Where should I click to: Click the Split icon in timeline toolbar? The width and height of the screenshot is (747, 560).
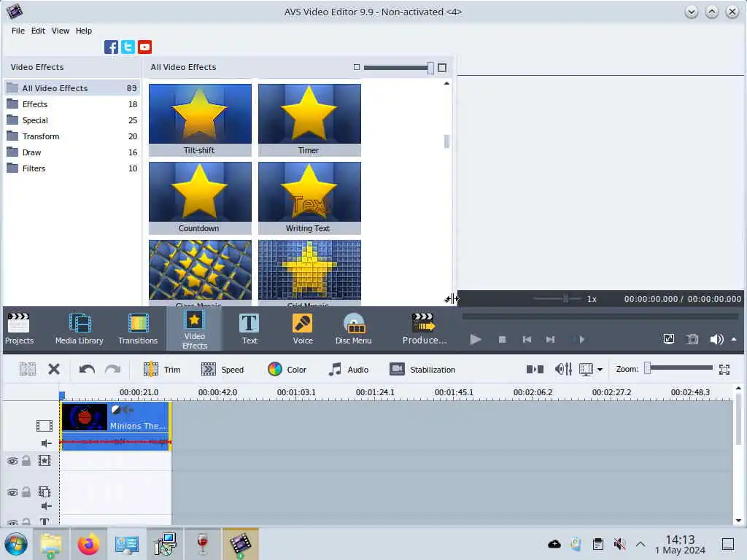point(27,369)
